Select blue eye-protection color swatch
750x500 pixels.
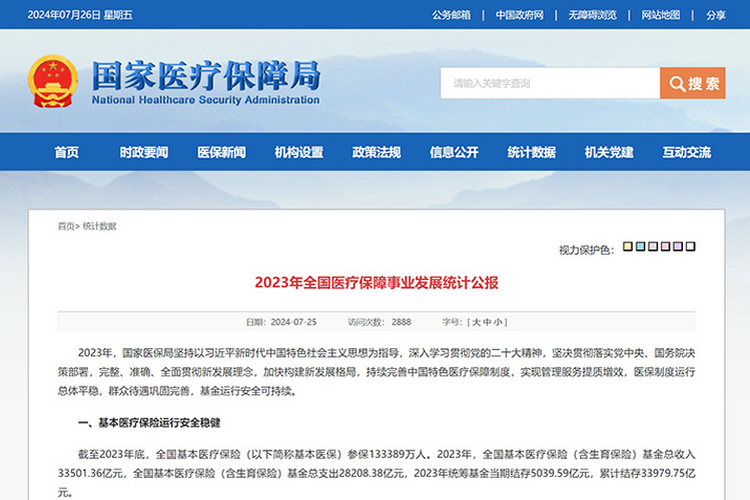640,246
